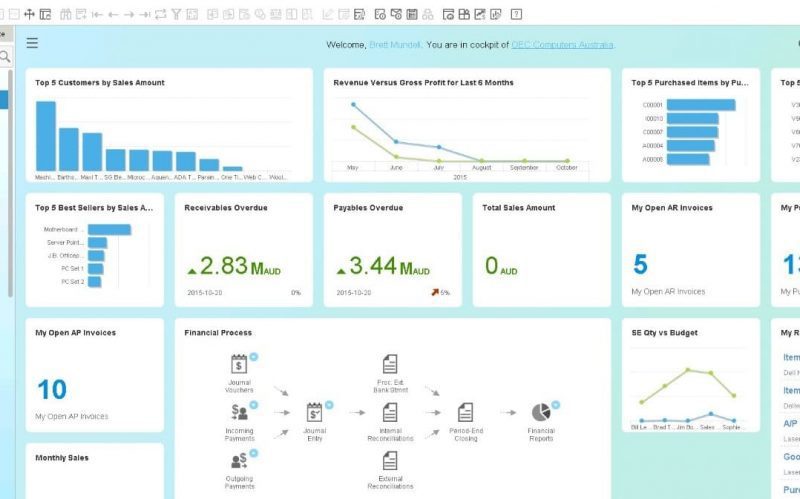800x499 pixels.
Task: Click the August label on revenue chart
Action: click(482, 167)
